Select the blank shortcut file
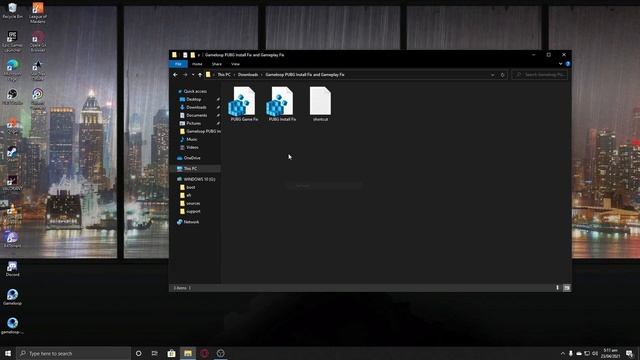Screen dimensions: 640x360 tap(320, 104)
